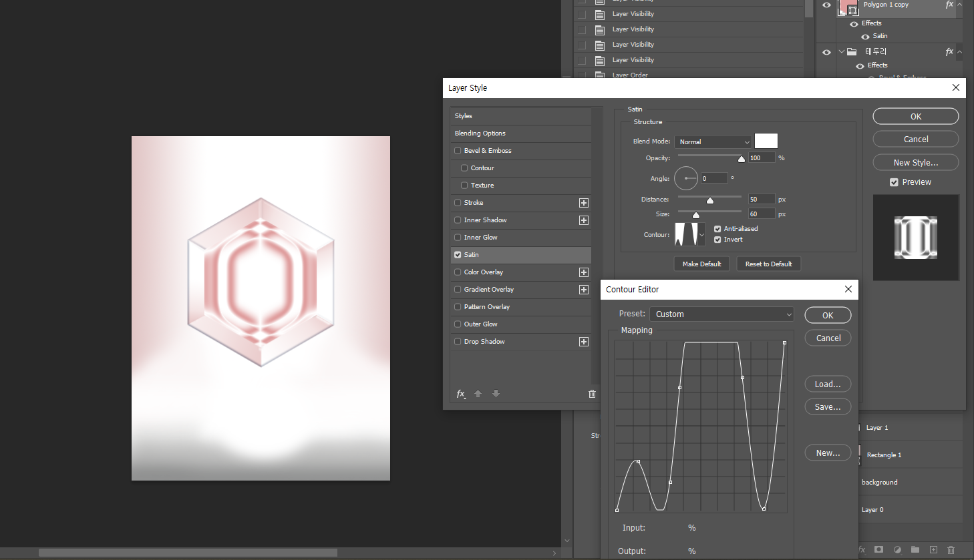974x560 pixels.
Task: Click the move effect down arrow
Action: point(496,394)
